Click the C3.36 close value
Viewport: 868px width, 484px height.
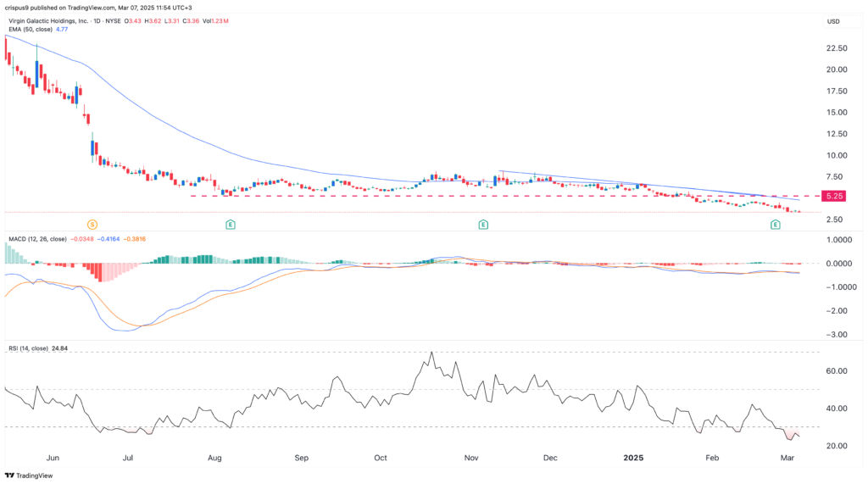[x=192, y=21]
